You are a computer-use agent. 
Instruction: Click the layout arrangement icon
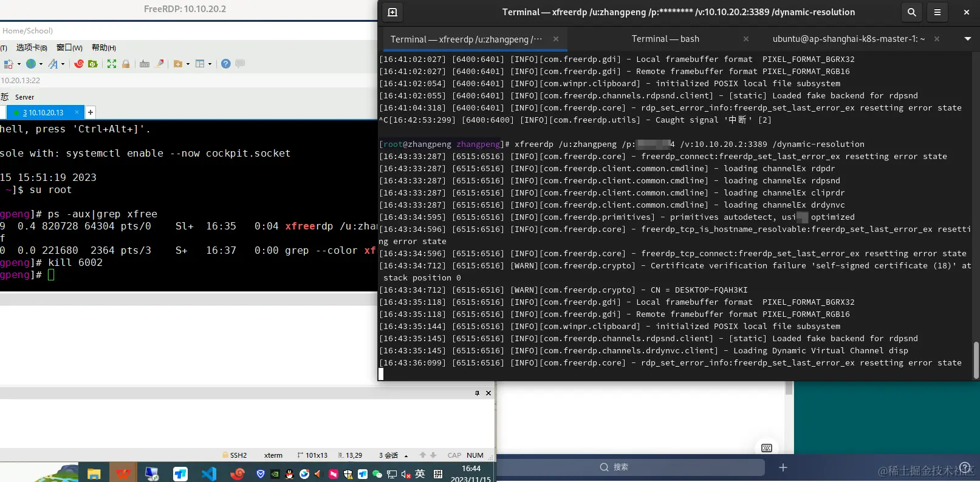[x=200, y=64]
